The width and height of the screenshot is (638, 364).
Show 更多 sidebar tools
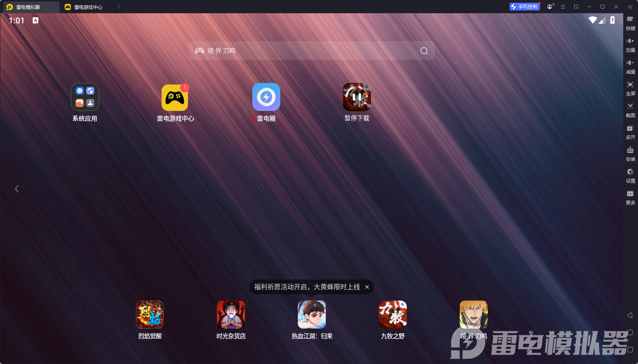630,198
